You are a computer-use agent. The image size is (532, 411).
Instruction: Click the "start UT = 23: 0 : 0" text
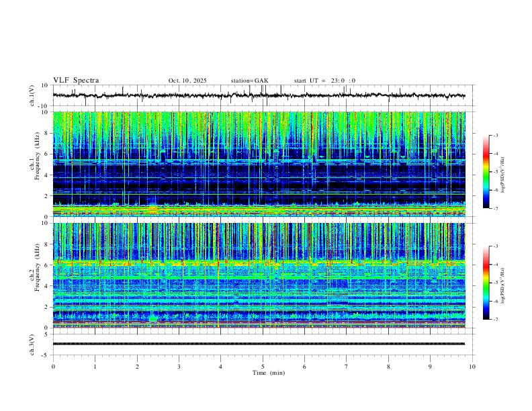tap(324, 81)
